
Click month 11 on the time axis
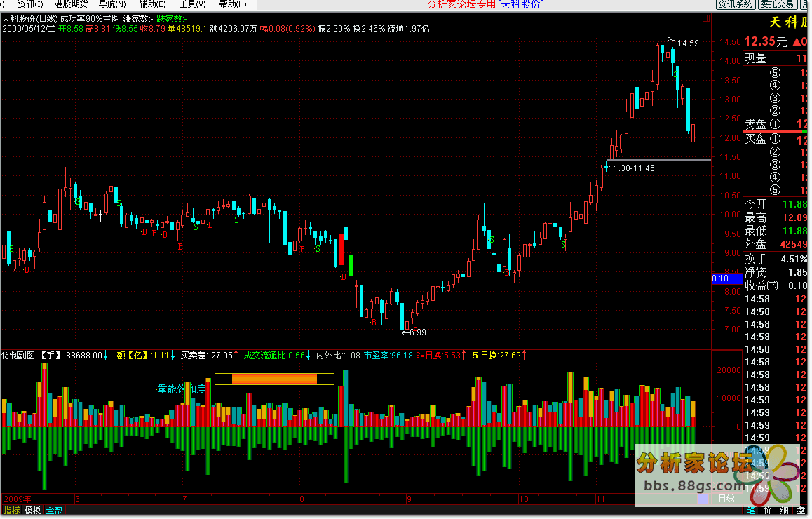click(600, 499)
